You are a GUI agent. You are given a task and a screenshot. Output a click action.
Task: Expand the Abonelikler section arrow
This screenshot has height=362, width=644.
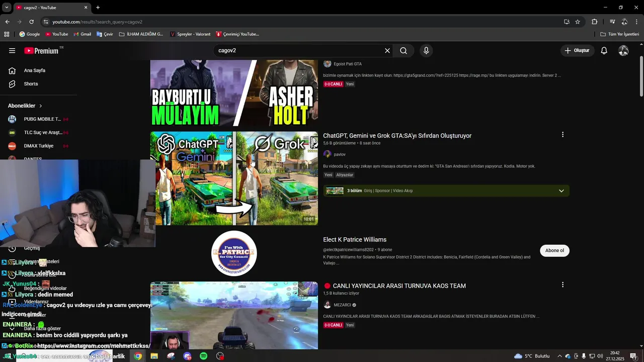pos(41,106)
